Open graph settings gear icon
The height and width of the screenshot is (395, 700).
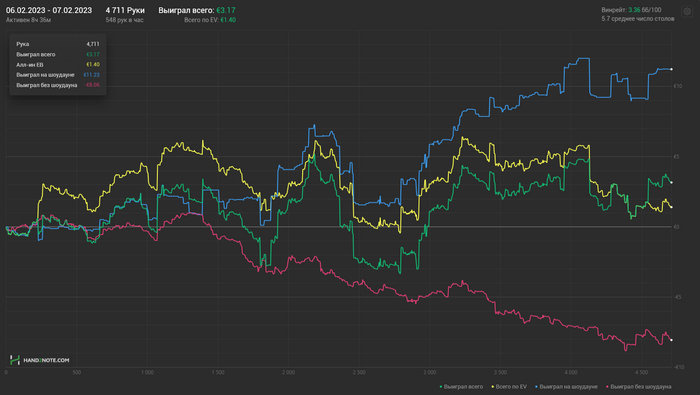(x=687, y=12)
